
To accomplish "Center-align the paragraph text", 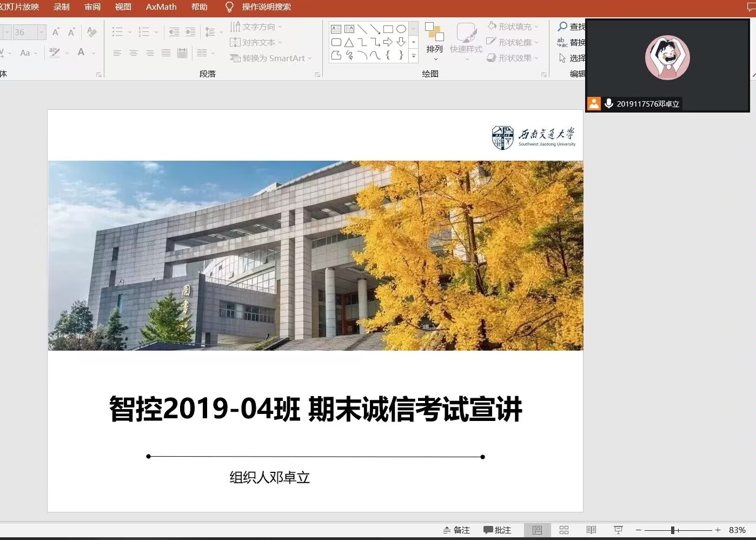I will (134, 53).
